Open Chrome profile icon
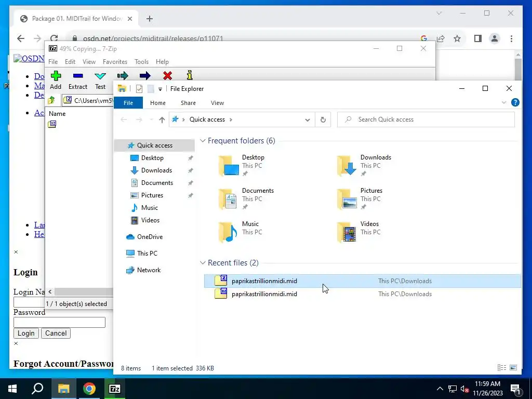This screenshot has width=532, height=399. pos(495,38)
